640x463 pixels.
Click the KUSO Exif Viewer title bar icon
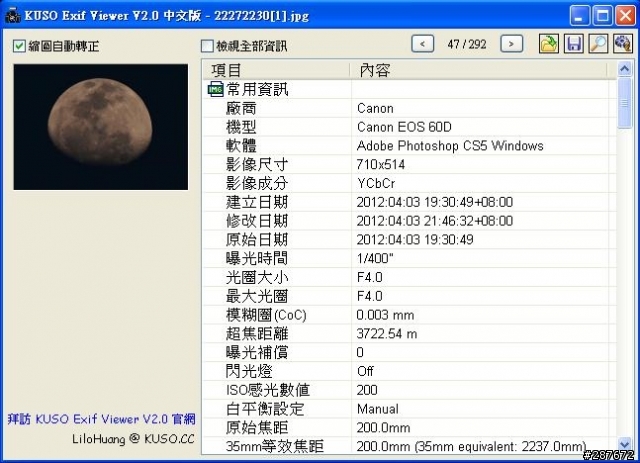(12, 16)
